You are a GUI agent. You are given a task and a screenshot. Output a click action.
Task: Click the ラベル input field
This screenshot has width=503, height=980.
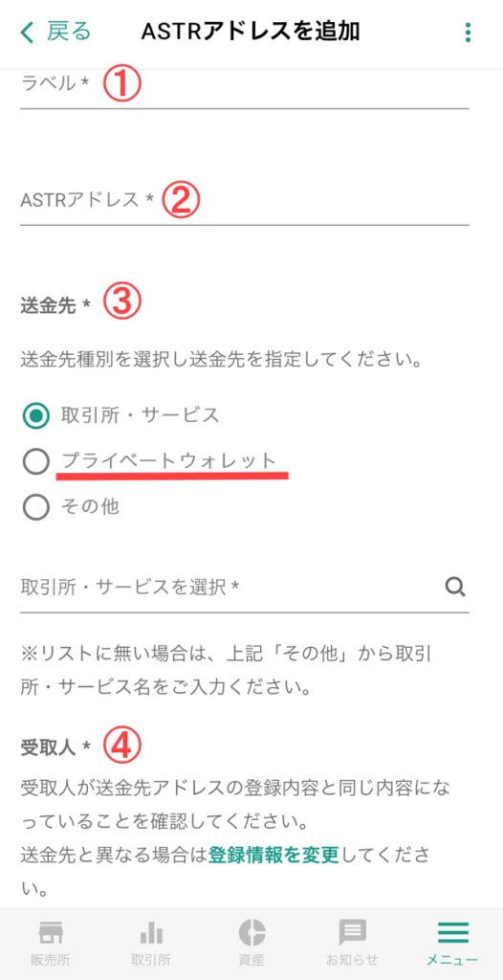tap(244, 85)
